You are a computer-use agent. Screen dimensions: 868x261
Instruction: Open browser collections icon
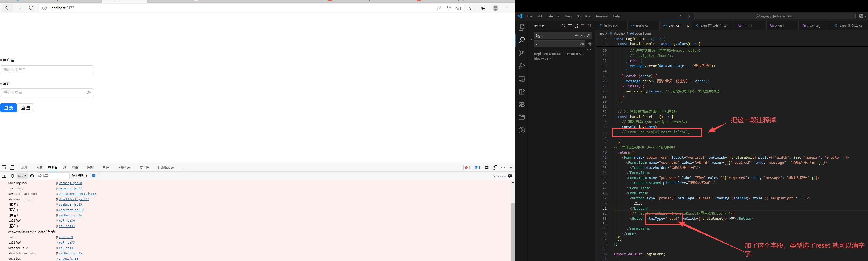483,8
